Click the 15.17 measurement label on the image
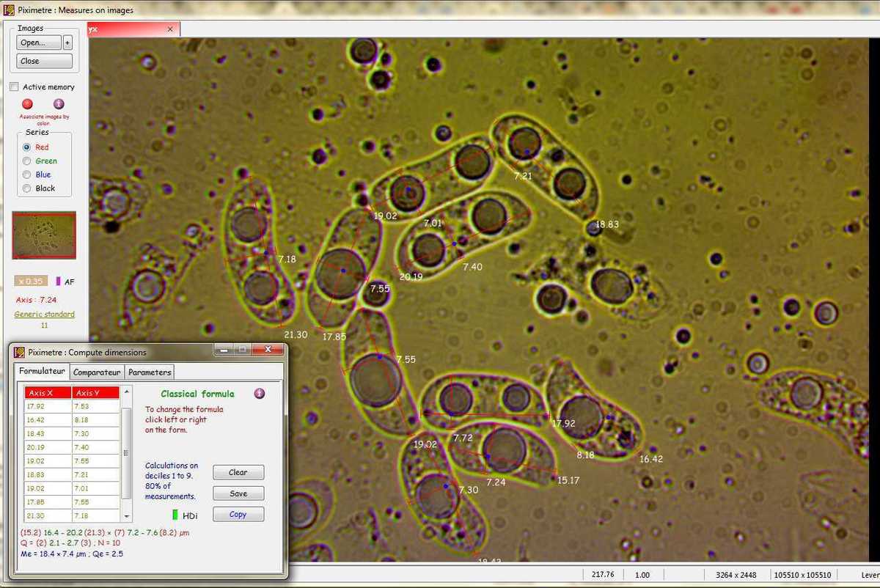This screenshot has height=588, width=880. click(x=568, y=481)
